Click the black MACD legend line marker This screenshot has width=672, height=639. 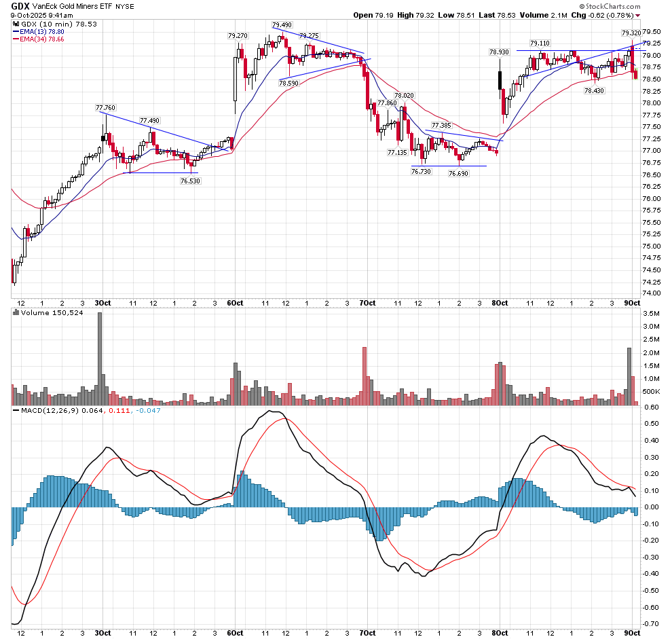(x=16, y=411)
